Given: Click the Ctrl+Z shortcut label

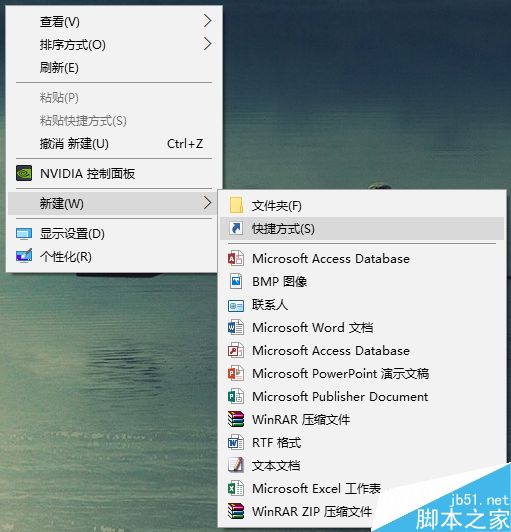Looking at the screenshot, I should (185, 144).
